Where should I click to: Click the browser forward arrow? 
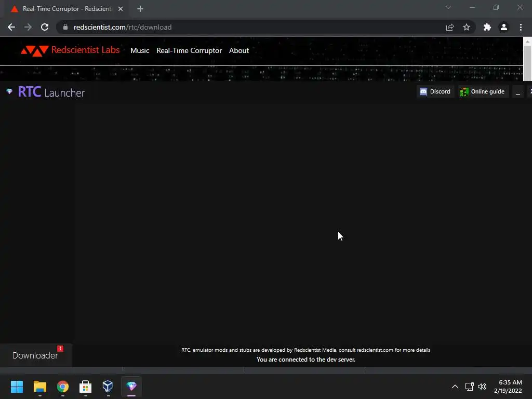point(28,27)
